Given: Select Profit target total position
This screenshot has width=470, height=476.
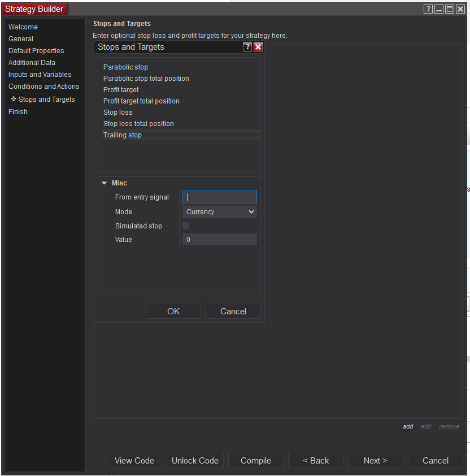Looking at the screenshot, I should [181, 101].
